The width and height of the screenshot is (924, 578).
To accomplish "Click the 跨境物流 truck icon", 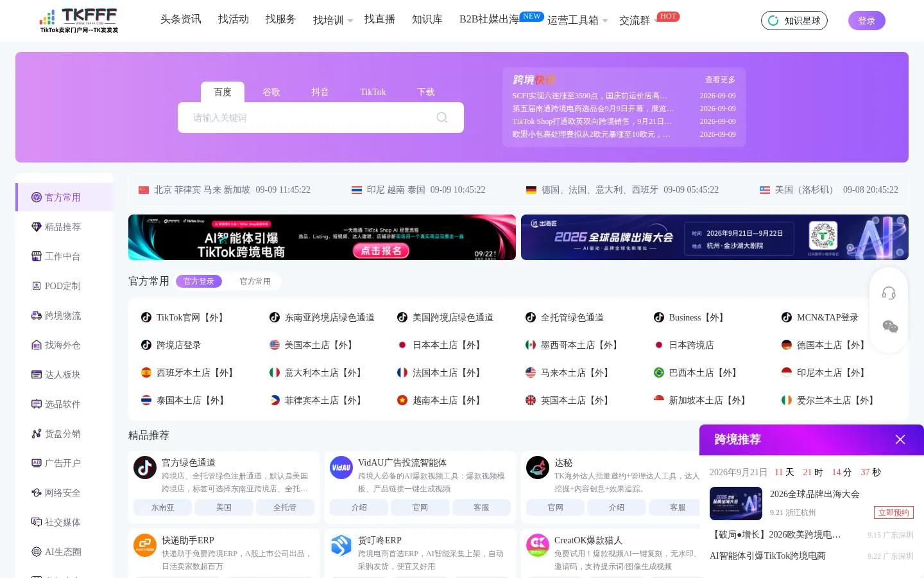I will click(37, 315).
